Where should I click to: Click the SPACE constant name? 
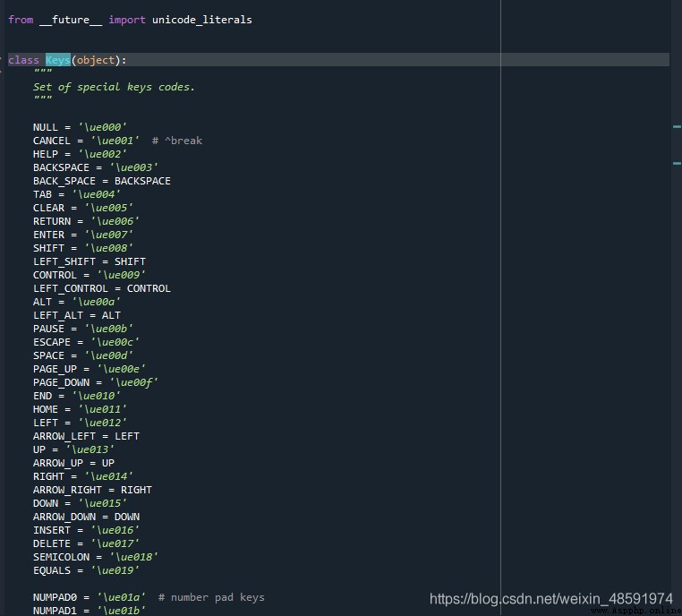coord(48,355)
